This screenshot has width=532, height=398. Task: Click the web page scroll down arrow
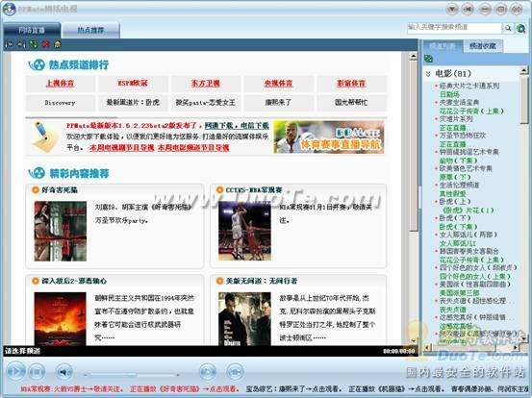click(x=414, y=340)
